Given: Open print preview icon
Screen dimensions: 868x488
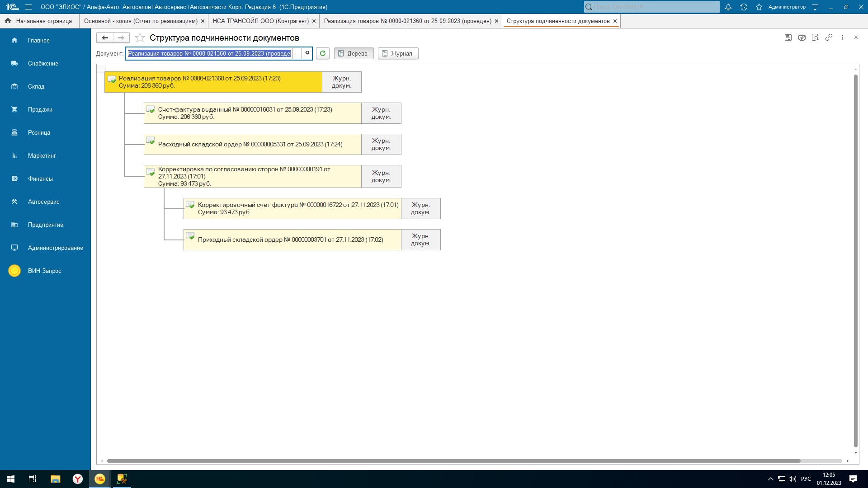Looking at the screenshot, I should click(815, 38).
